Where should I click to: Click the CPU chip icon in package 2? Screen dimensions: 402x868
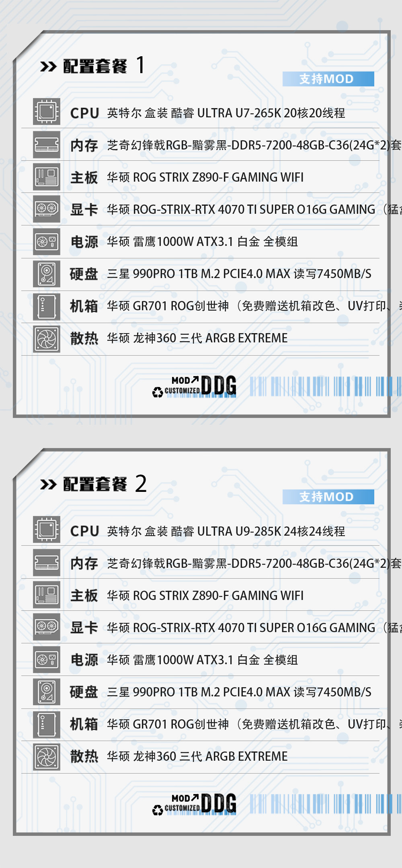coord(47,530)
